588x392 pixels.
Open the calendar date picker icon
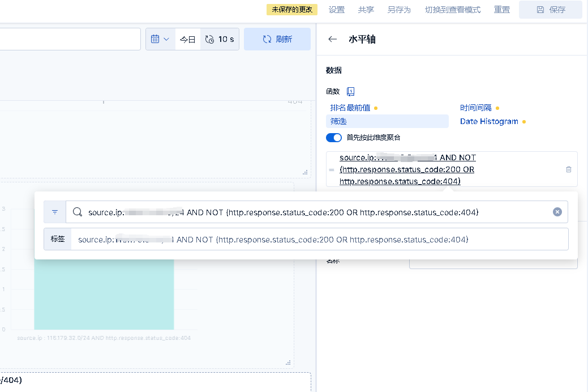(x=155, y=39)
